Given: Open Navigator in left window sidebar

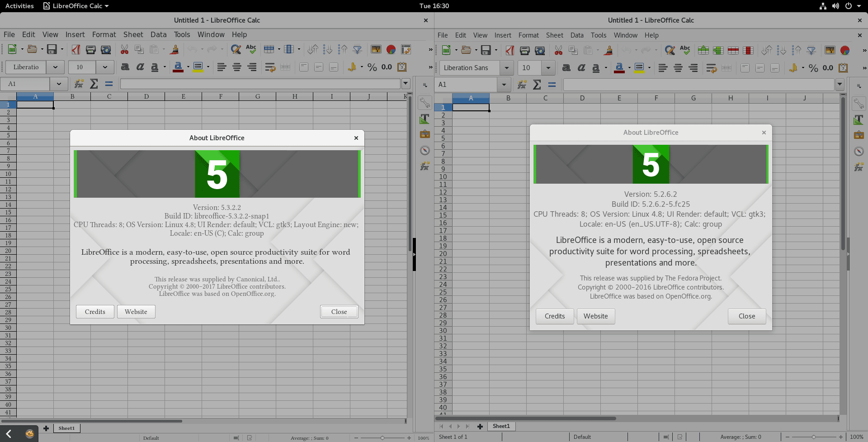Looking at the screenshot, I should point(425,150).
